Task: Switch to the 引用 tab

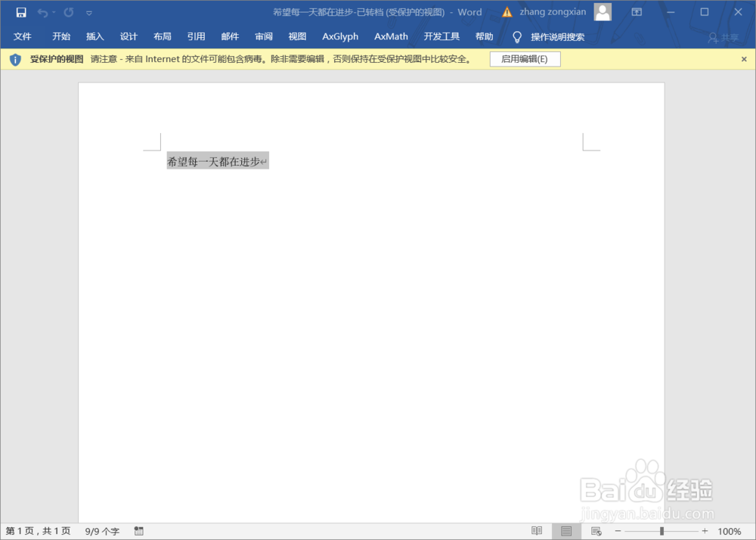Action: 197,36
